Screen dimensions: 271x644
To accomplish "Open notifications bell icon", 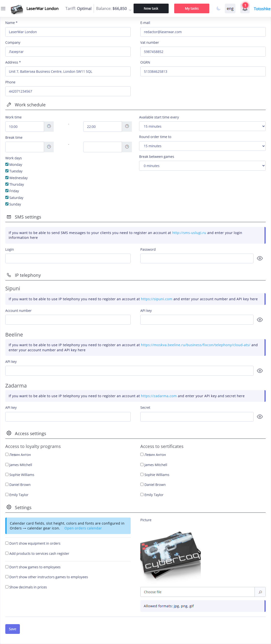I will tap(245, 8).
